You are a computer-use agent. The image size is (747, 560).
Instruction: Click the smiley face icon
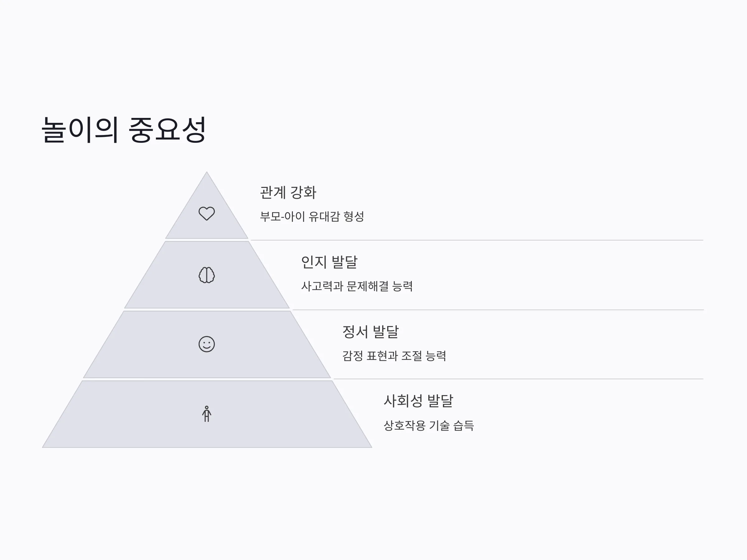[x=207, y=344]
